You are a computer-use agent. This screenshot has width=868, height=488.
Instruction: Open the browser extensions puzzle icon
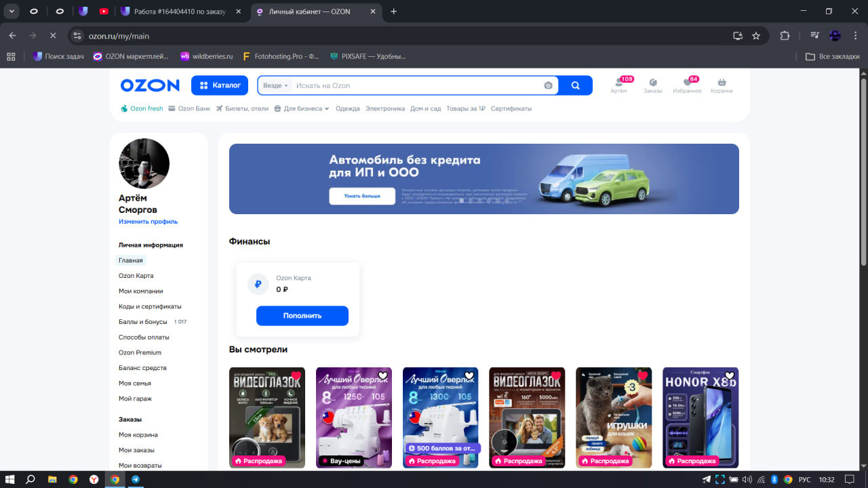tap(785, 36)
